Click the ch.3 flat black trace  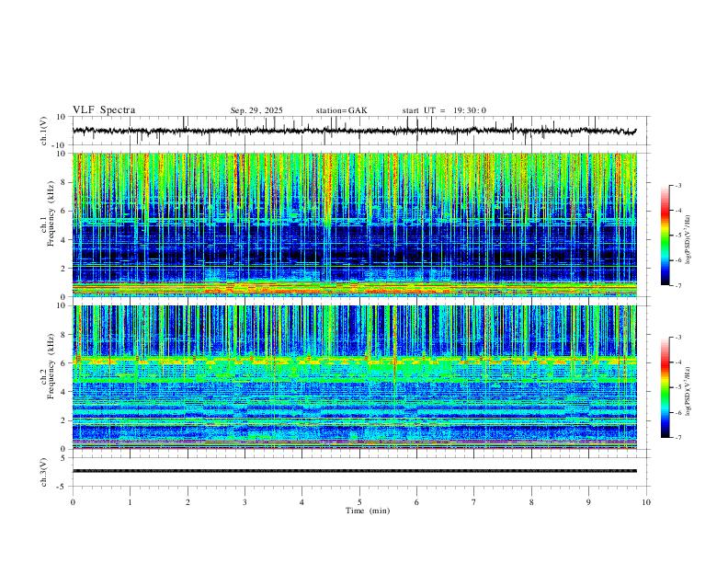[355, 471]
